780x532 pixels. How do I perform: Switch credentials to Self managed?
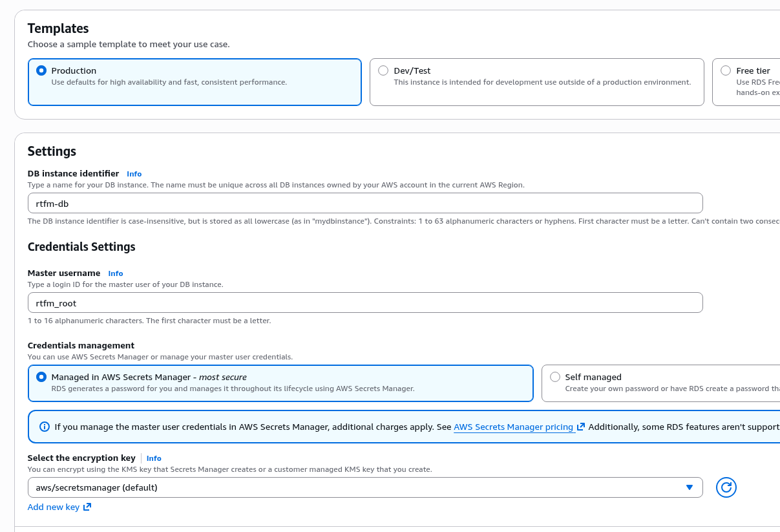555,377
